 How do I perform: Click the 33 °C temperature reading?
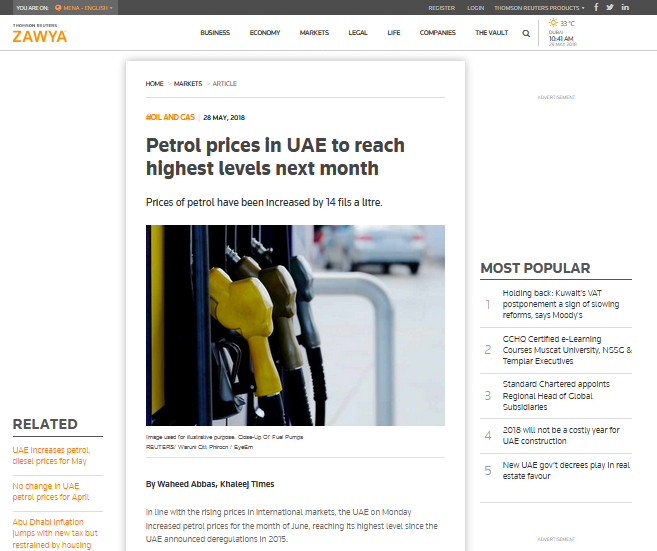coord(567,23)
